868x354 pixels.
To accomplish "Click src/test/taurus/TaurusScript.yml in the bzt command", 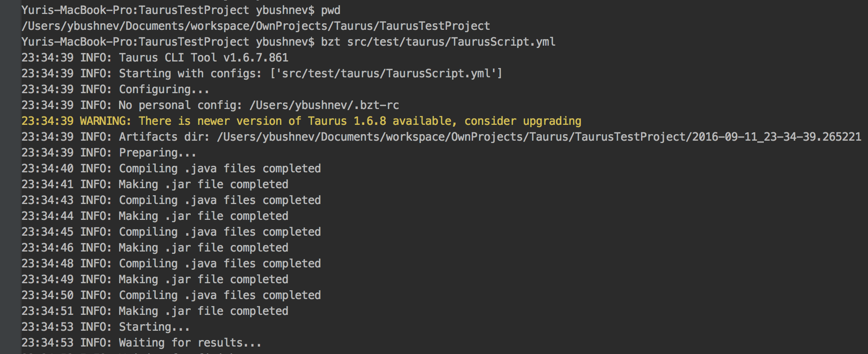I will 451,42.
